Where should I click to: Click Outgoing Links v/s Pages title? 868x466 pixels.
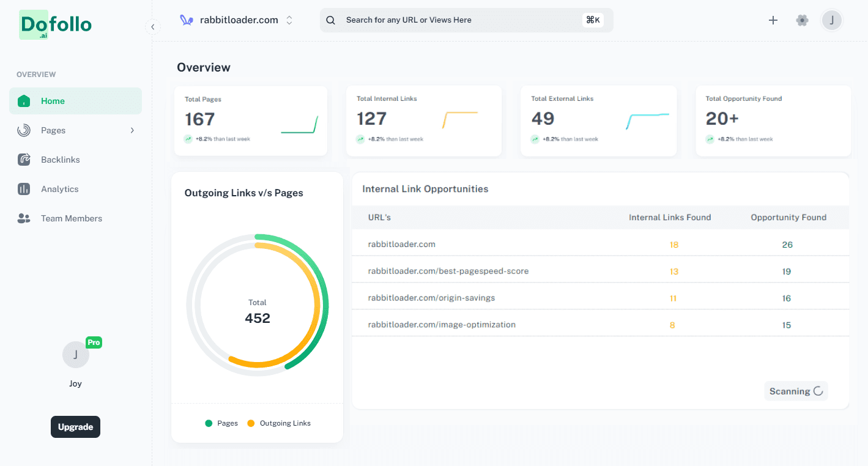point(244,193)
